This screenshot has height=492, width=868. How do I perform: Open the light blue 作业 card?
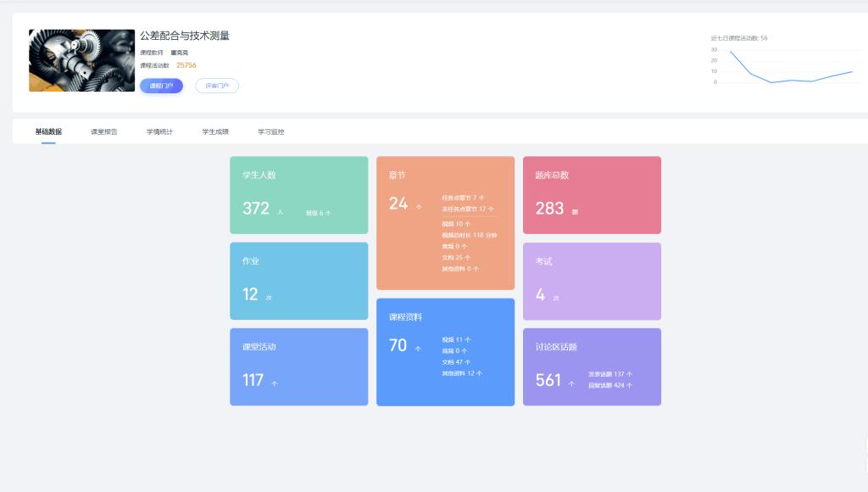coord(298,281)
